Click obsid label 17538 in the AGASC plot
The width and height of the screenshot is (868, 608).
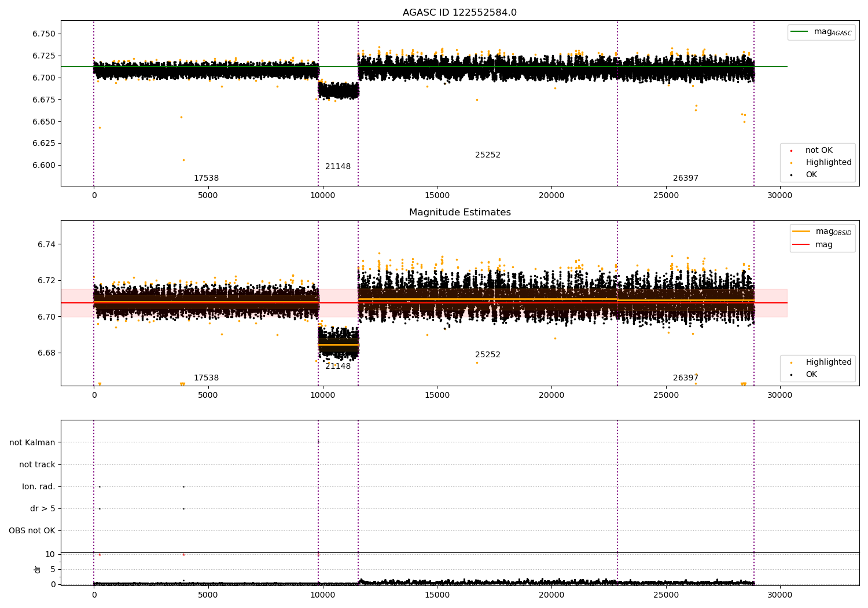(x=206, y=178)
